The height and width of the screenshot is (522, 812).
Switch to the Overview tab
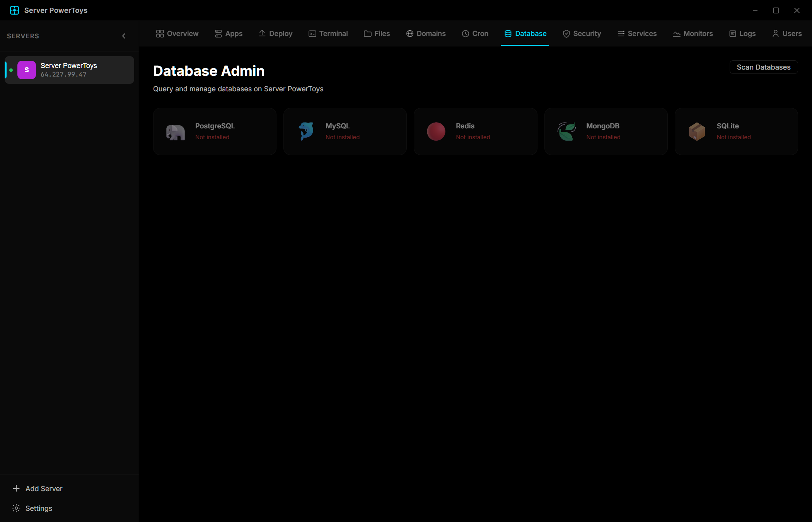click(176, 34)
